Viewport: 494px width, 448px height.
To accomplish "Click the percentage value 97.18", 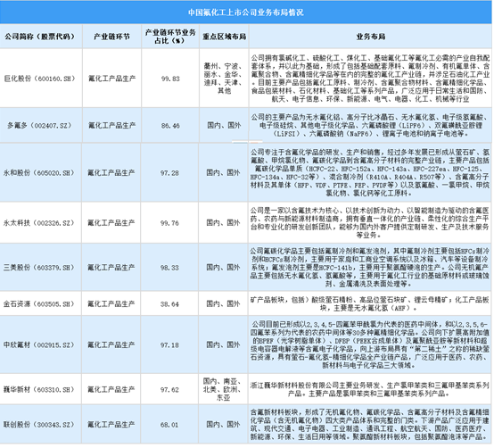I will coord(169,345).
